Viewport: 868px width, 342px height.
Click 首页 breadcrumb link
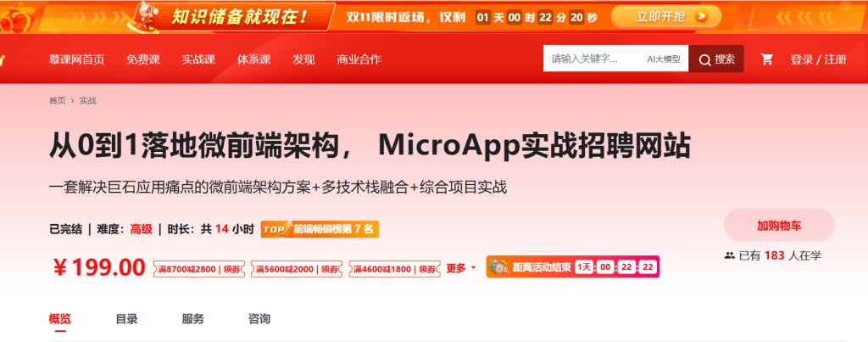coord(57,101)
